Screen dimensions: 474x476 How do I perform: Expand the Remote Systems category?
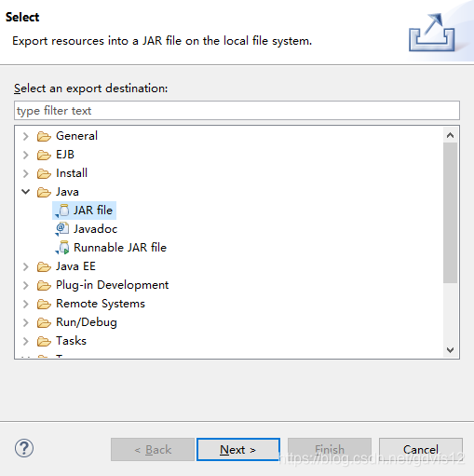point(26,304)
